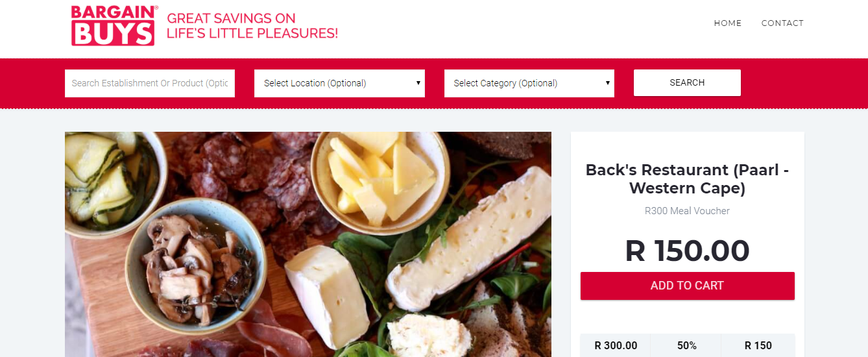Open the HOME menu item
The image size is (868, 357).
(x=727, y=23)
